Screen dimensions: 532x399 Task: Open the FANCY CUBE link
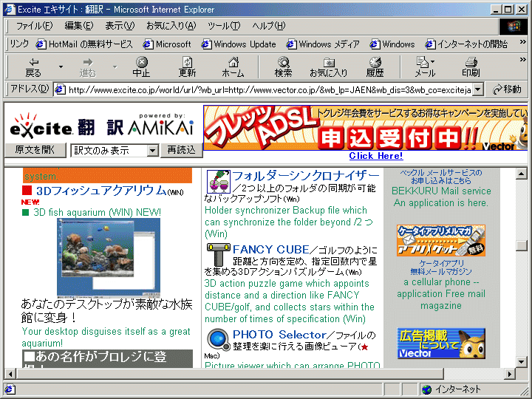point(270,250)
